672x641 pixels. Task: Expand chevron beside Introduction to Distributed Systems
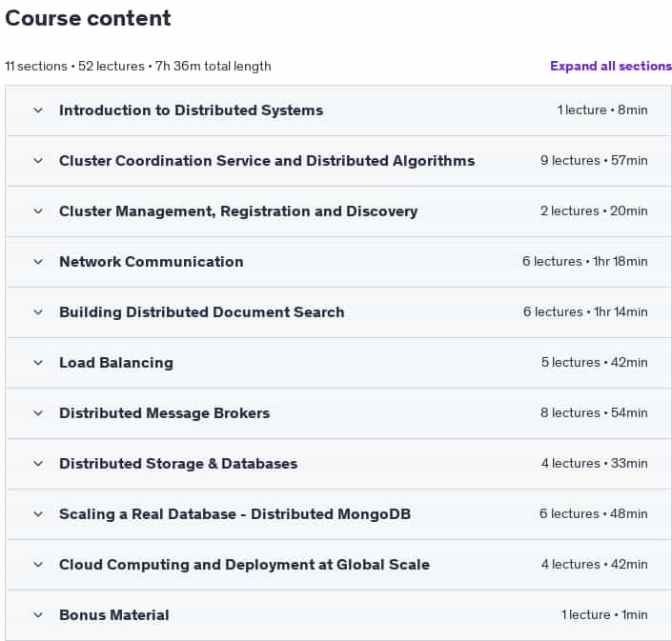(x=38, y=110)
